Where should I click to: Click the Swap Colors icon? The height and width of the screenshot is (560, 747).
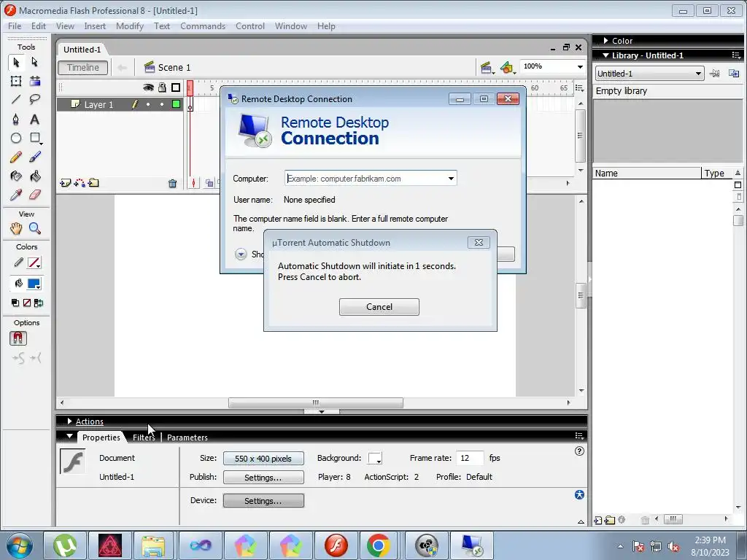[39, 303]
